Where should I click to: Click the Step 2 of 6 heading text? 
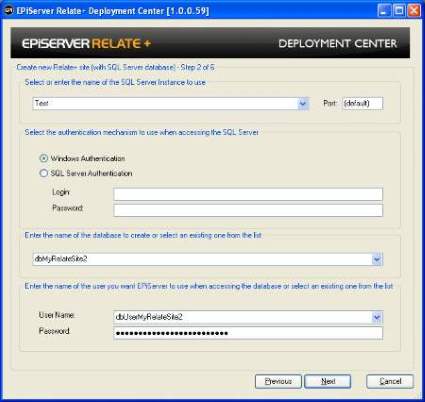(x=115, y=67)
